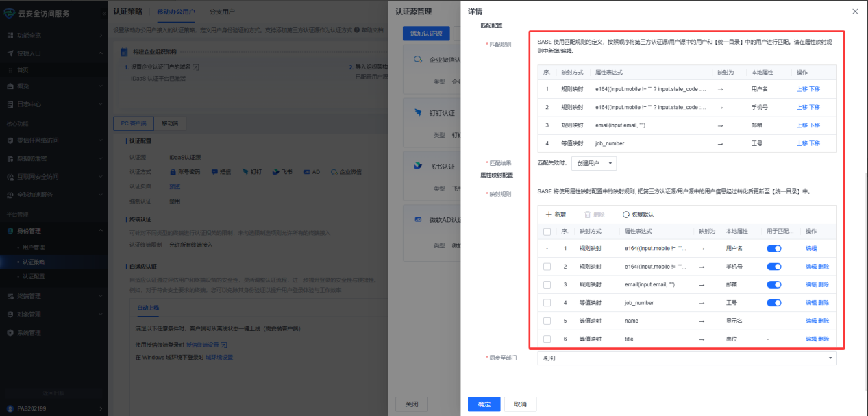Toggle off matching switch for 用户名 row

click(773, 249)
